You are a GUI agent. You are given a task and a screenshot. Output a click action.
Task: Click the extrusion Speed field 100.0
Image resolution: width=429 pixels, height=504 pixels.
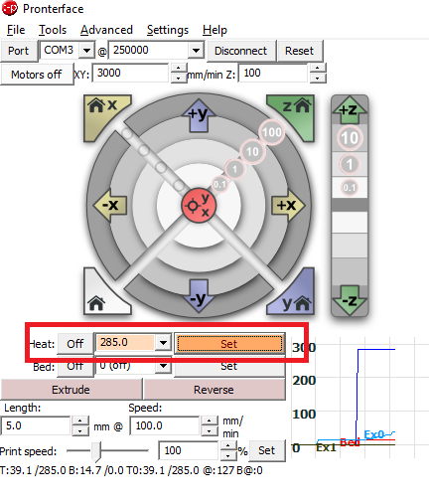click(165, 425)
